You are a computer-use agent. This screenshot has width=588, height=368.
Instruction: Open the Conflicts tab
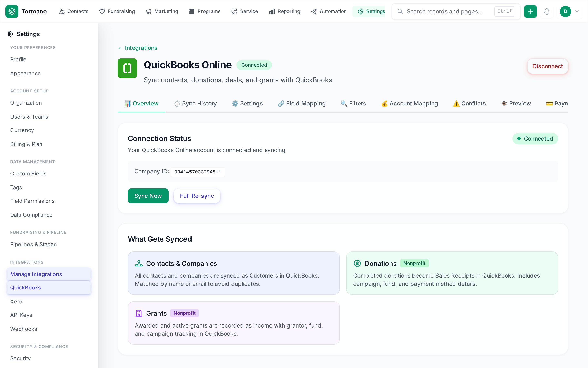pos(469,103)
